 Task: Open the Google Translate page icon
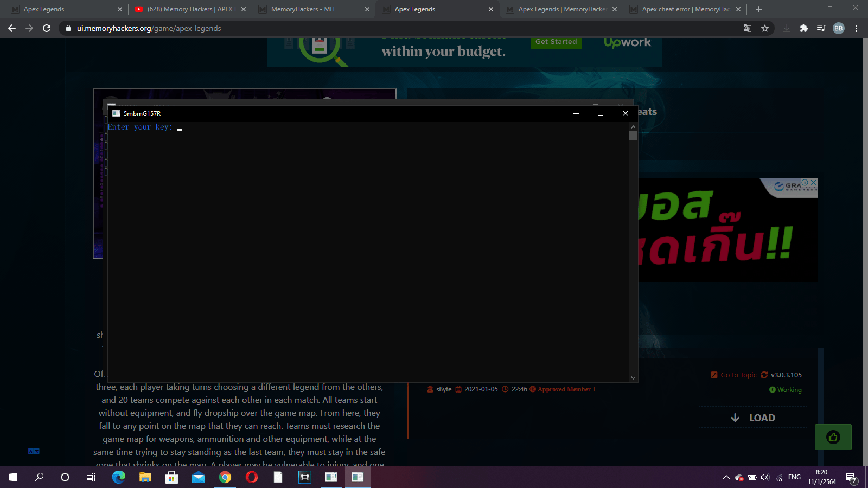pos(748,28)
